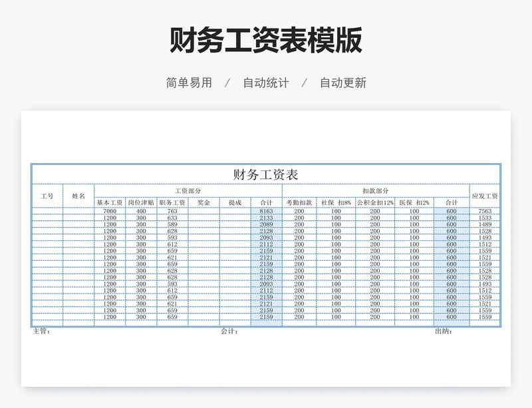Viewport: 532px width, 408px height.
Task: Select the total cell showing 2089
Action: point(267,224)
